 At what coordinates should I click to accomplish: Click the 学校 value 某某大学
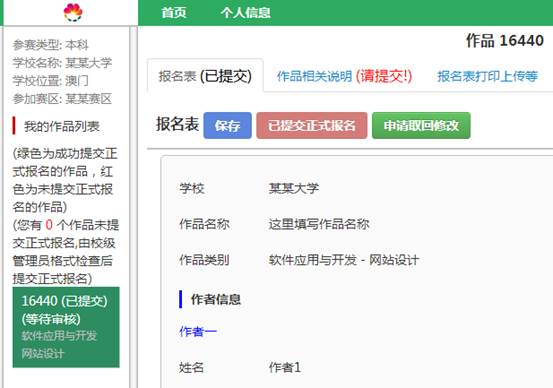(x=293, y=188)
